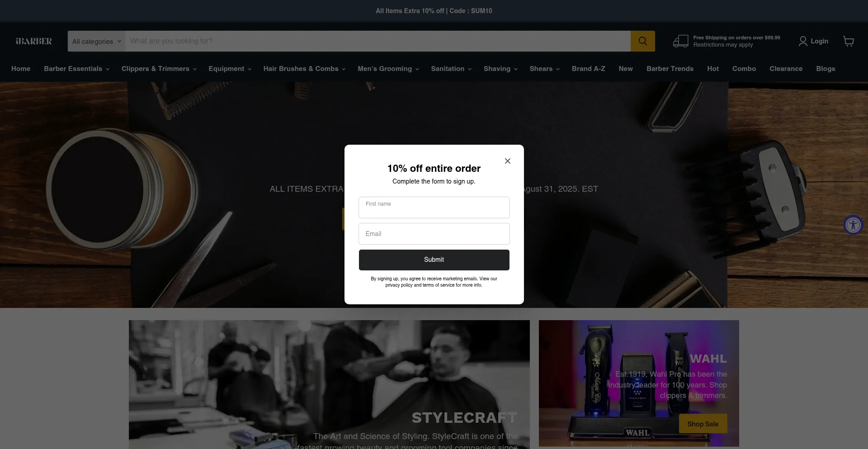
Task: Expand the Sanitation menu
Action: (x=451, y=69)
